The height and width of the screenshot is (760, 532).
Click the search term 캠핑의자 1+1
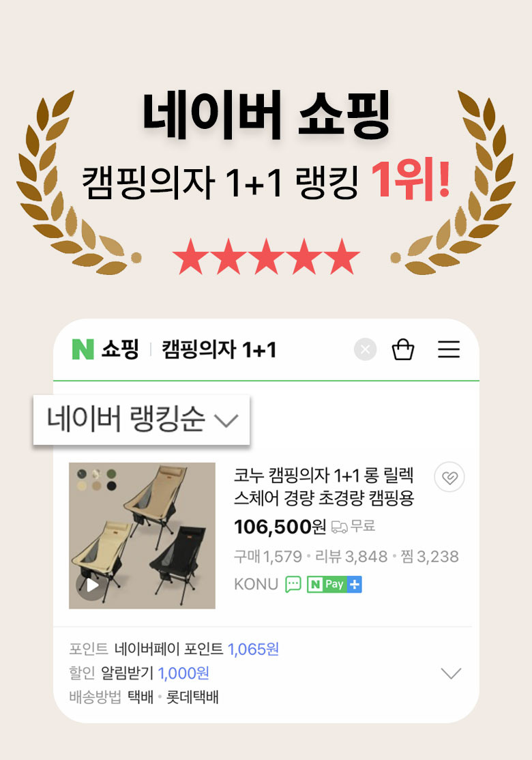219,349
